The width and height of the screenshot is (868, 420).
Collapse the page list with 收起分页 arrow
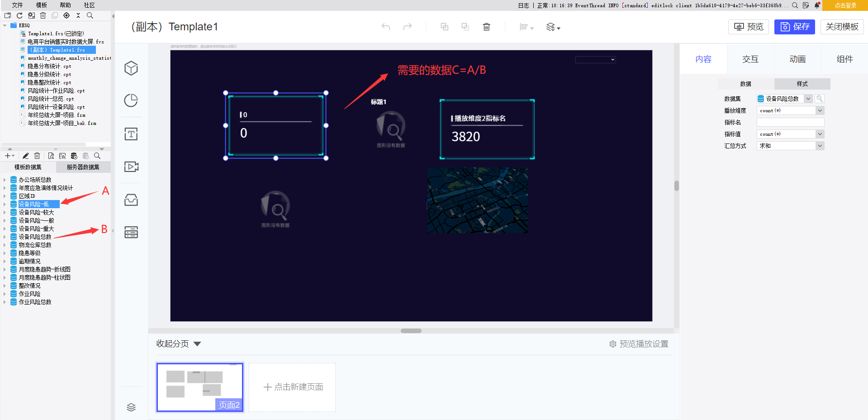[197, 344]
